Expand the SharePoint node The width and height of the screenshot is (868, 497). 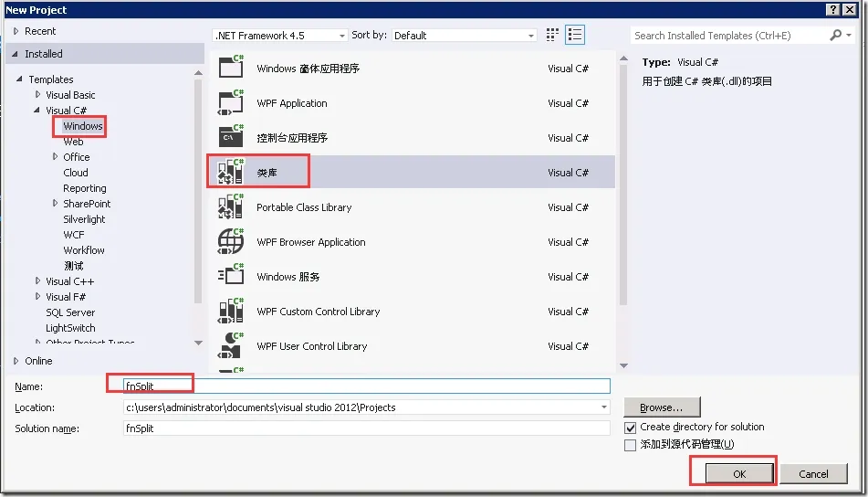55,203
